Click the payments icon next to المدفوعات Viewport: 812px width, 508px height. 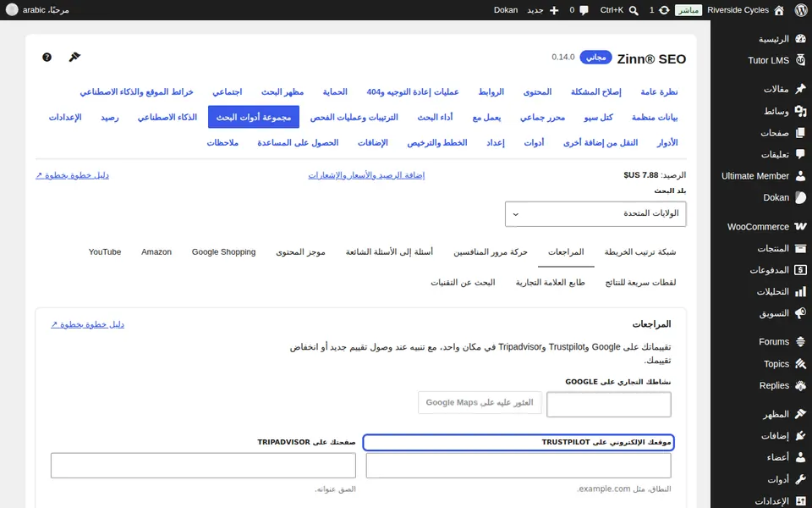(x=801, y=270)
